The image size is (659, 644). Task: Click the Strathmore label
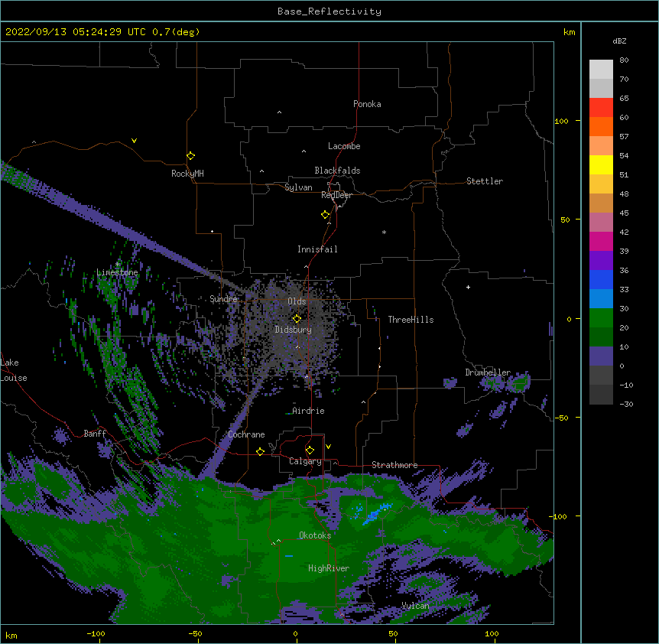pyautogui.click(x=394, y=465)
